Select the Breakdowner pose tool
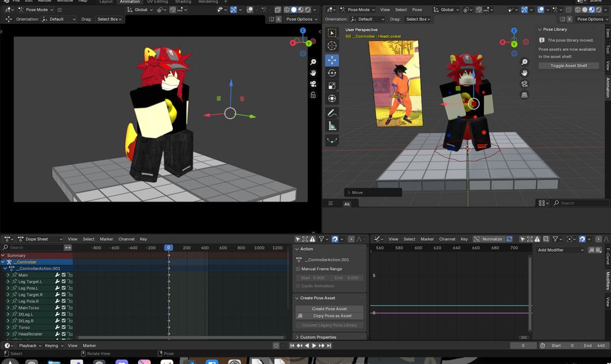The image size is (611, 364). (332, 140)
